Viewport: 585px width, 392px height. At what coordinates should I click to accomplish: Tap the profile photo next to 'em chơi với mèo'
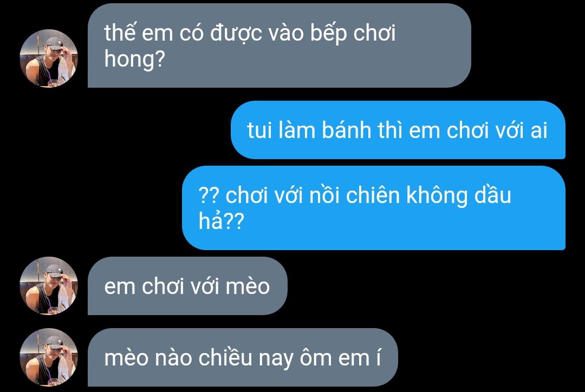[x=49, y=286]
